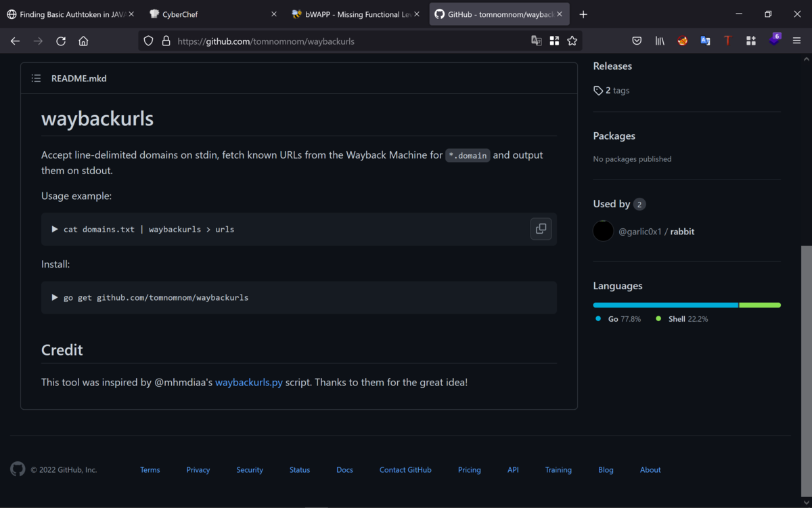Switch to the CyberChef tab
This screenshot has height=508, width=812.
[213, 14]
